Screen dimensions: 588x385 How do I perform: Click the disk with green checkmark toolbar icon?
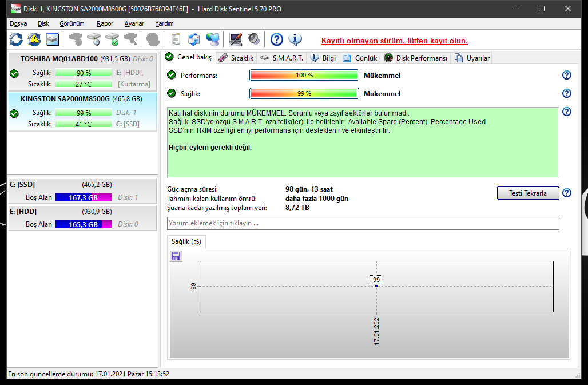[x=112, y=39]
